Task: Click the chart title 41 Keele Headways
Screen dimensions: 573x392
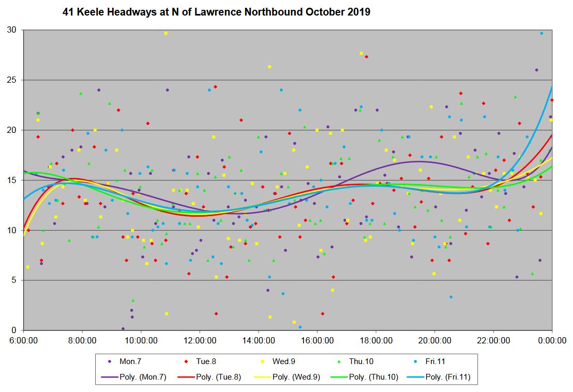Action: click(216, 12)
